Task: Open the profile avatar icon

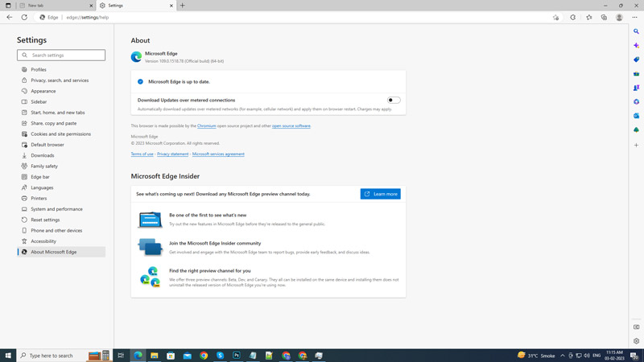Action: pos(619,17)
